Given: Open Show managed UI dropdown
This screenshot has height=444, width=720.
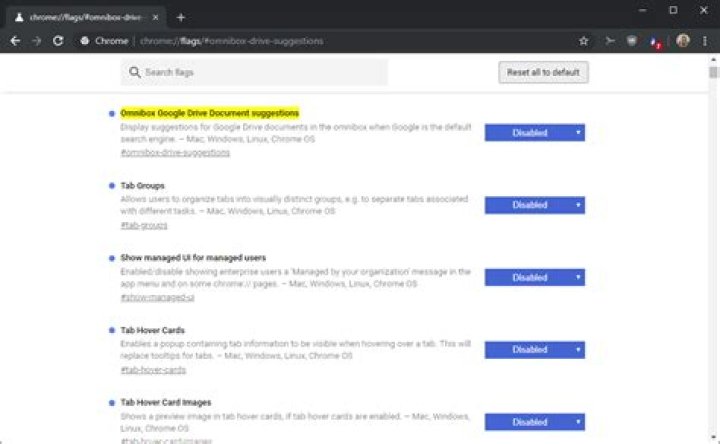Looking at the screenshot, I should click(534, 277).
